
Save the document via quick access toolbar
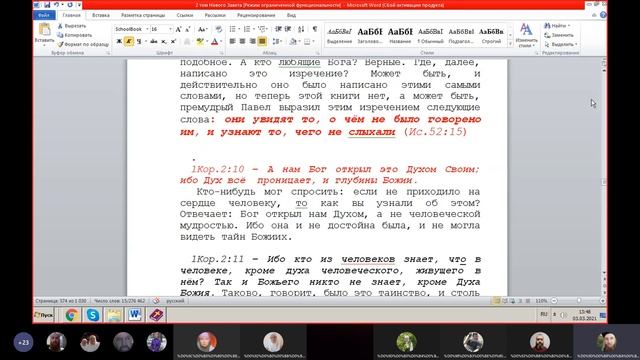tap(47, 5)
